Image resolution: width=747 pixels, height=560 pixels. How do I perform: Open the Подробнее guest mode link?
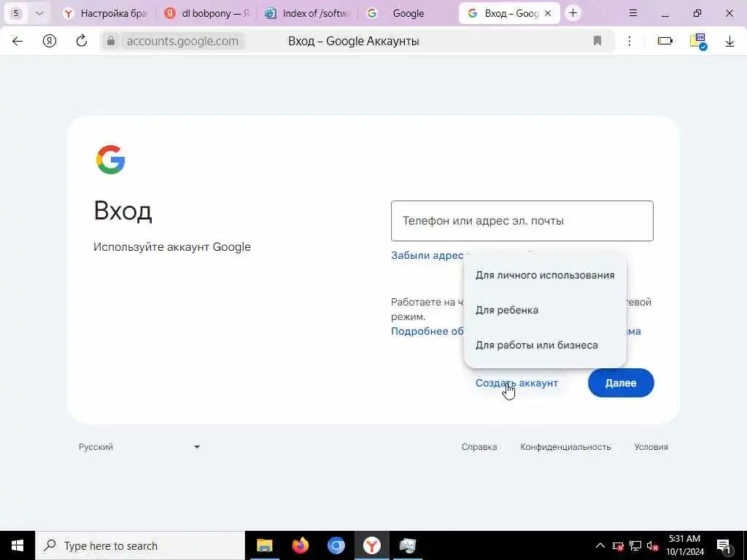click(427, 332)
